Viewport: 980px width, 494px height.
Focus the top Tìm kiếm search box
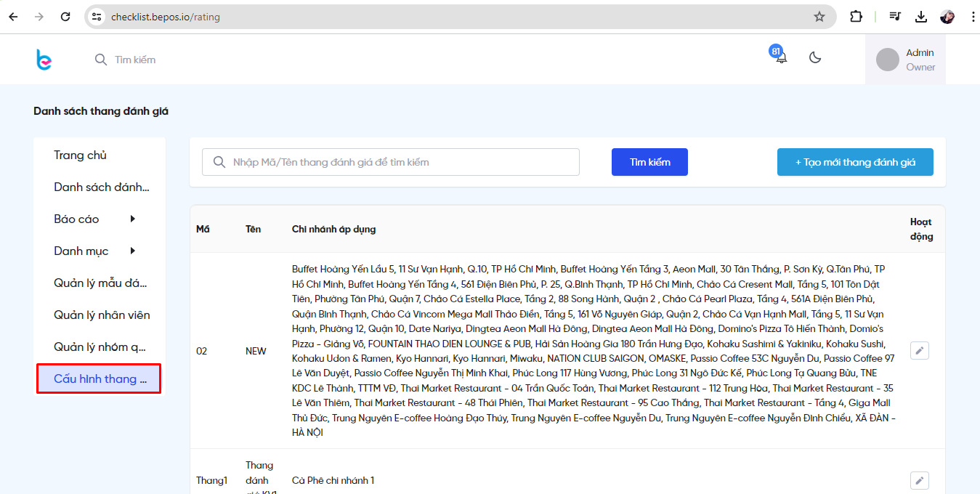(134, 60)
